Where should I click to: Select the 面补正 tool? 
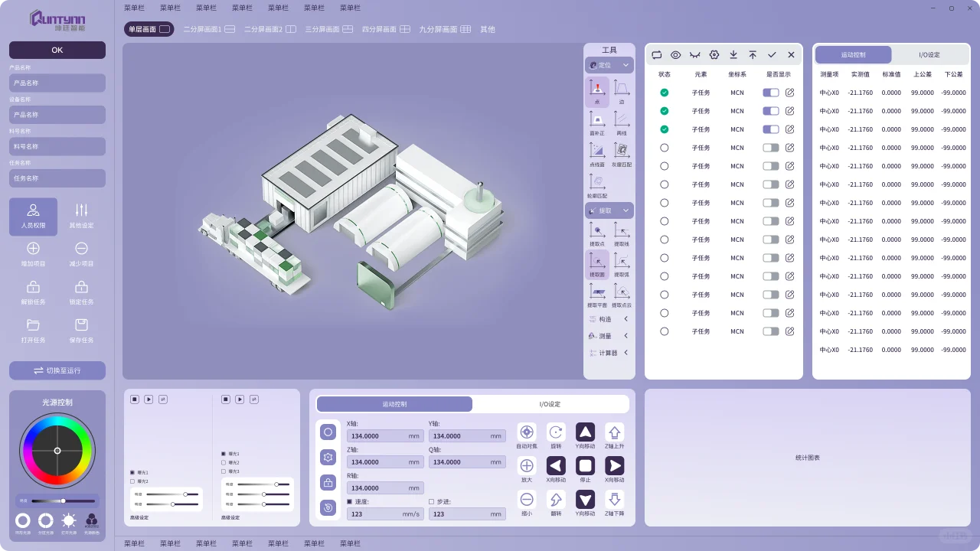pyautogui.click(x=597, y=123)
